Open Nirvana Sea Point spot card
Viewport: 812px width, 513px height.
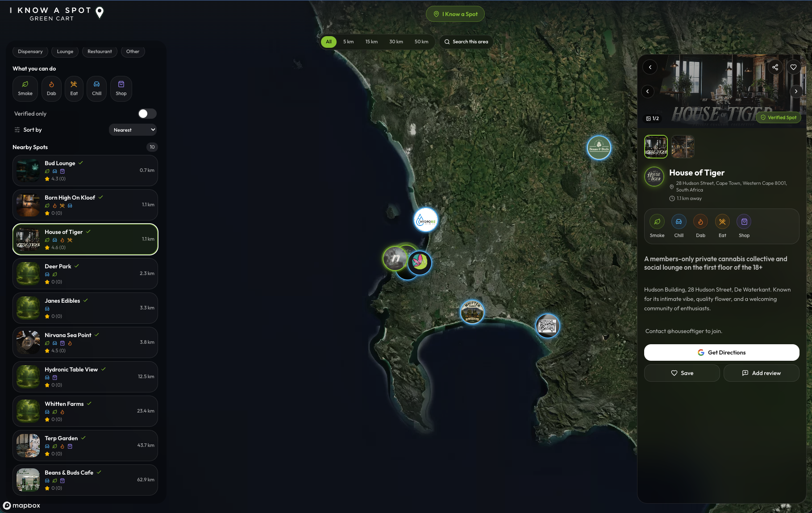coord(85,342)
